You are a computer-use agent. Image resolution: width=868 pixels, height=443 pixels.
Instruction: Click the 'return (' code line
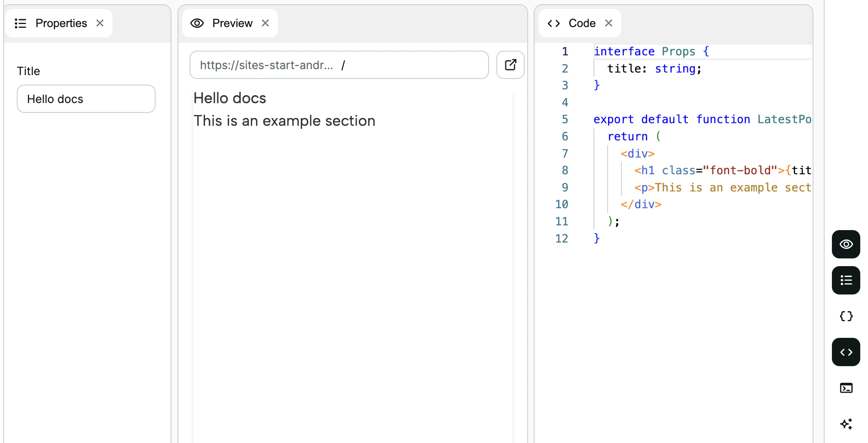pos(634,137)
